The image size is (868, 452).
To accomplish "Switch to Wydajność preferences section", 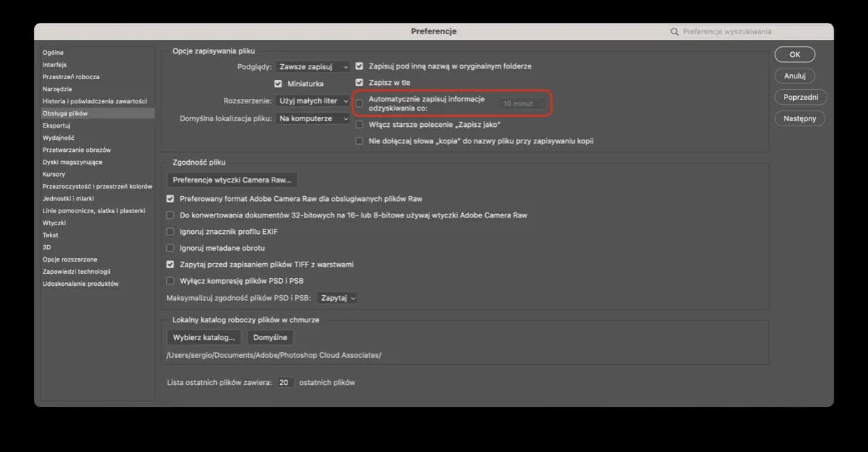I will coord(58,138).
